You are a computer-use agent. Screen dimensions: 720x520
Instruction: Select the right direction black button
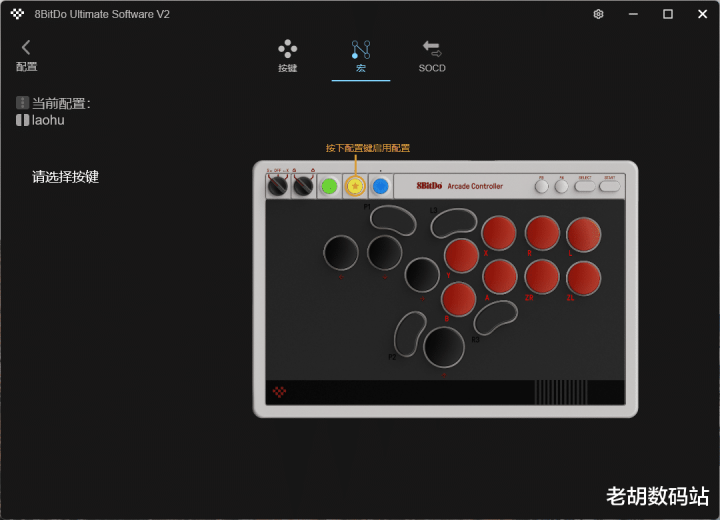(422, 275)
